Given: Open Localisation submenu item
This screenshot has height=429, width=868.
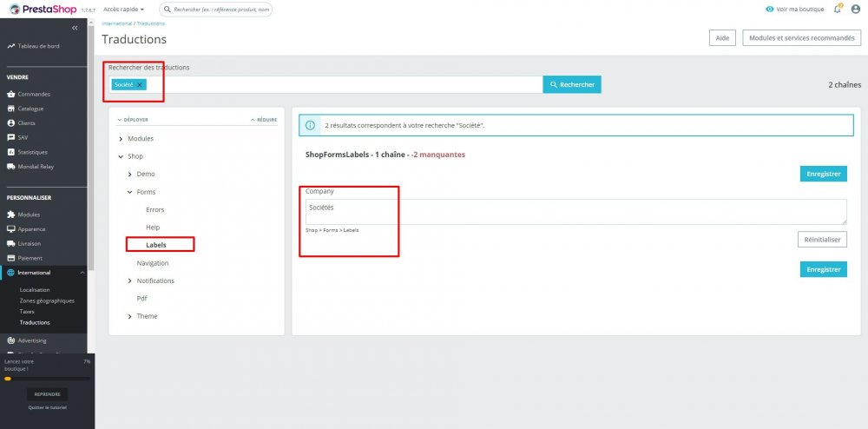Looking at the screenshot, I should tap(35, 290).
